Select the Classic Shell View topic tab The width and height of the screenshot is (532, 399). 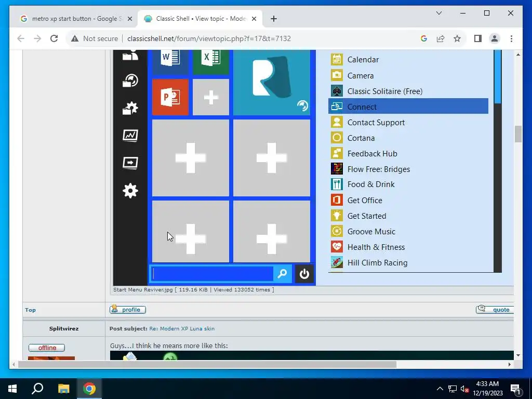click(200, 19)
